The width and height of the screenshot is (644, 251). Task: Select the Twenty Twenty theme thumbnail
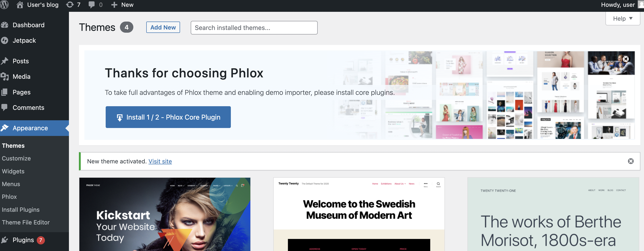pos(359,214)
